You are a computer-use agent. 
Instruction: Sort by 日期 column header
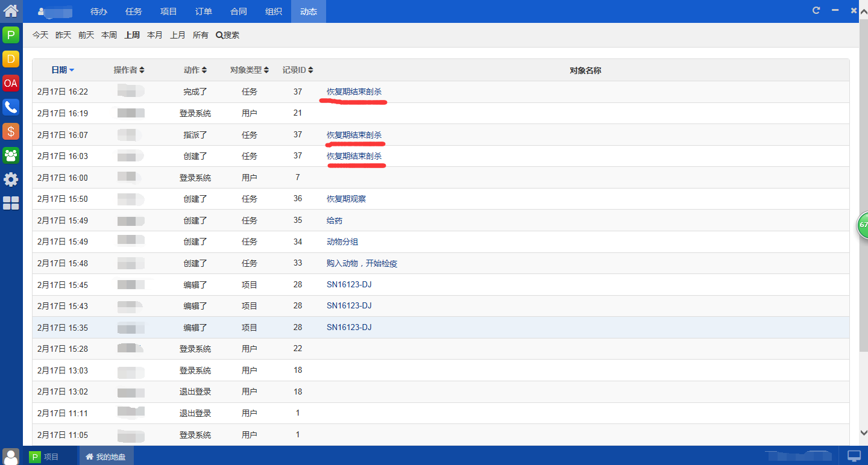(x=63, y=70)
